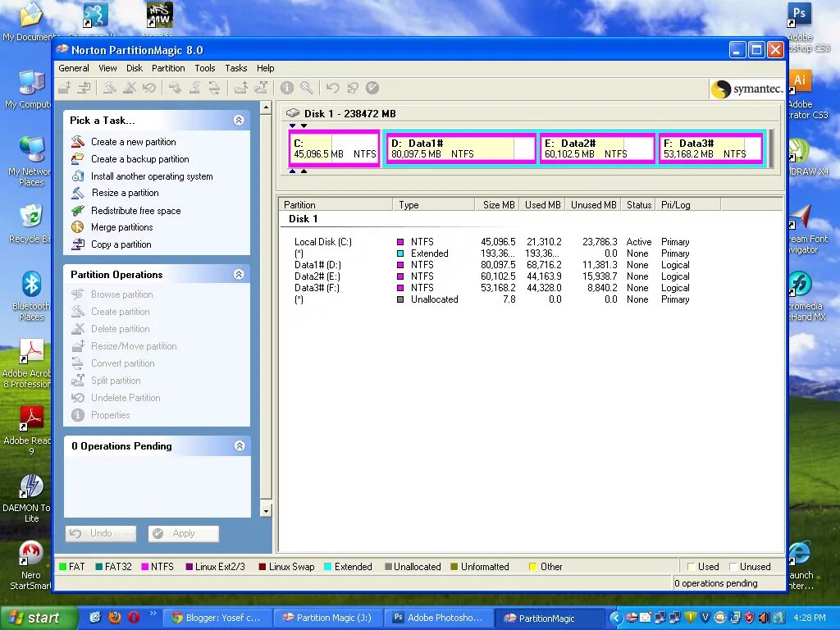Viewport: 840px width, 630px height.
Task: Click the Properties info toolbar icon
Action: click(287, 88)
